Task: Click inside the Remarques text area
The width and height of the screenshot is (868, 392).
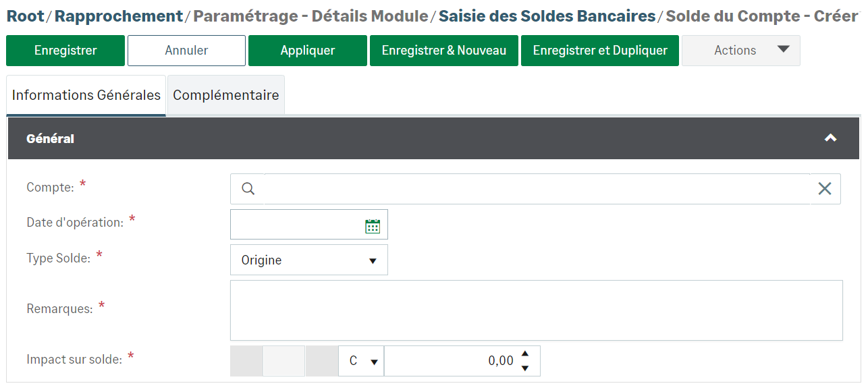Action: coord(536,310)
